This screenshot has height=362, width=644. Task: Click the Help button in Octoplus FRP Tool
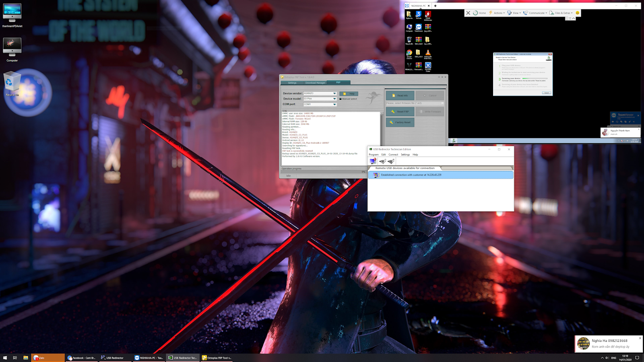click(349, 94)
